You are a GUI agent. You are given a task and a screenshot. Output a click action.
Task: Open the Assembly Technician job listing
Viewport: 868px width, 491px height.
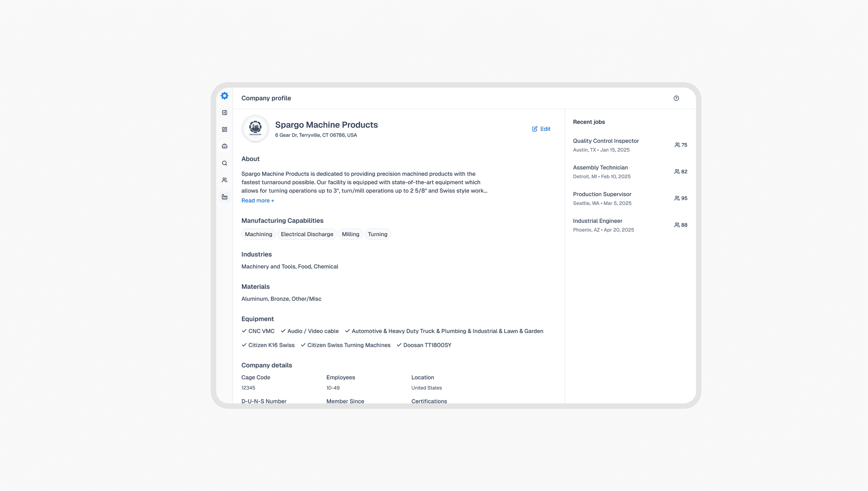(600, 167)
